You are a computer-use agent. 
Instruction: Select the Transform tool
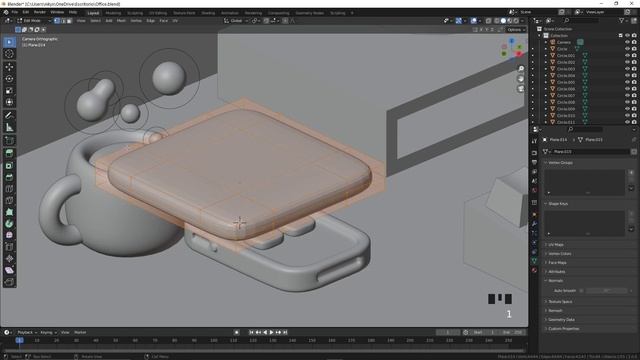[x=9, y=102]
